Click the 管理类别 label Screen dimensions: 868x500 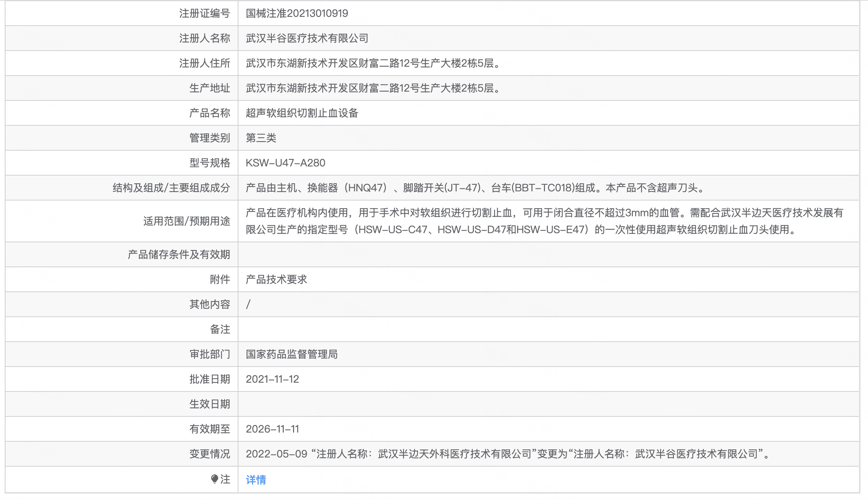[x=209, y=138]
